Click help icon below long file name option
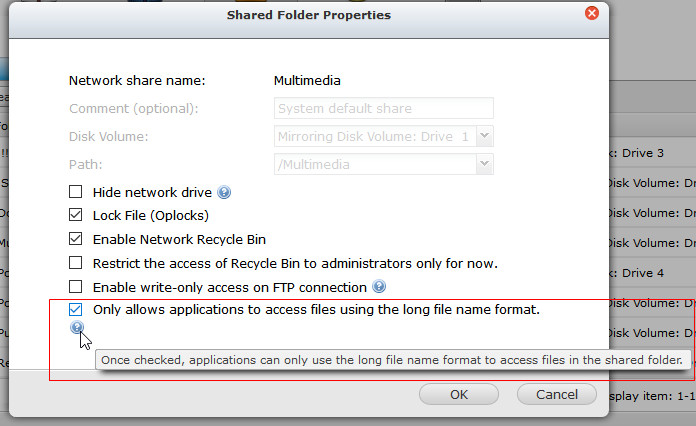696x426 pixels. point(77,328)
